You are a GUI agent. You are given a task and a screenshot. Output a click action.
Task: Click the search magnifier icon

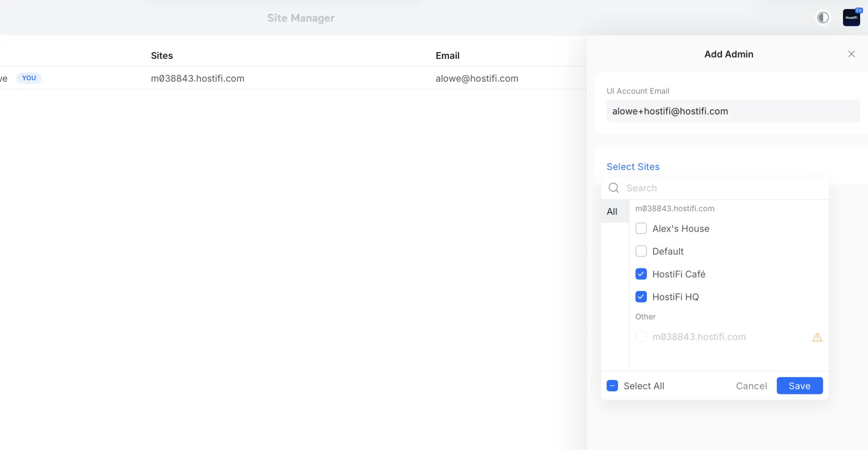point(614,188)
